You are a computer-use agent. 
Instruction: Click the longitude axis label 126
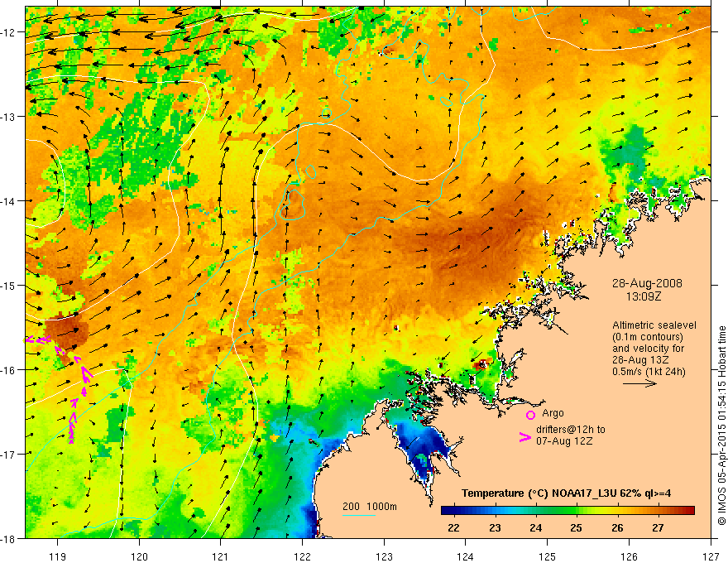tap(629, 556)
